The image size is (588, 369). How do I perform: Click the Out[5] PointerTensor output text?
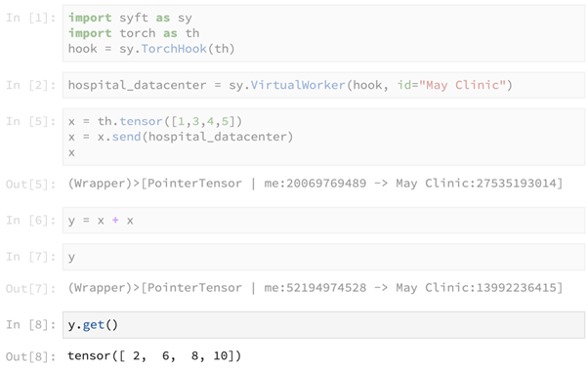pyautogui.click(x=315, y=184)
